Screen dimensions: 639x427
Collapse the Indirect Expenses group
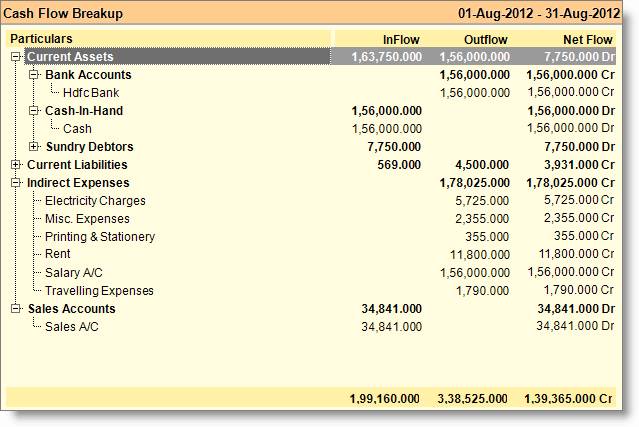pyautogui.click(x=15, y=183)
